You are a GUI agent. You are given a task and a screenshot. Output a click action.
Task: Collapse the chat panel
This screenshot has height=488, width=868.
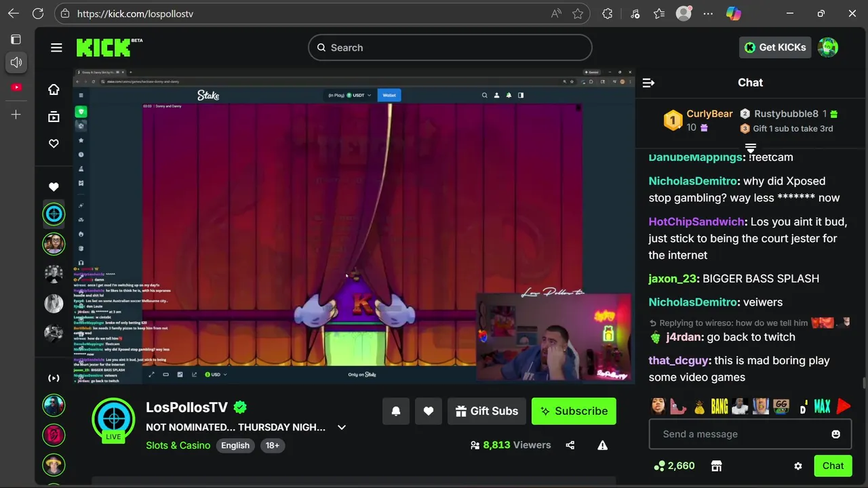point(648,83)
